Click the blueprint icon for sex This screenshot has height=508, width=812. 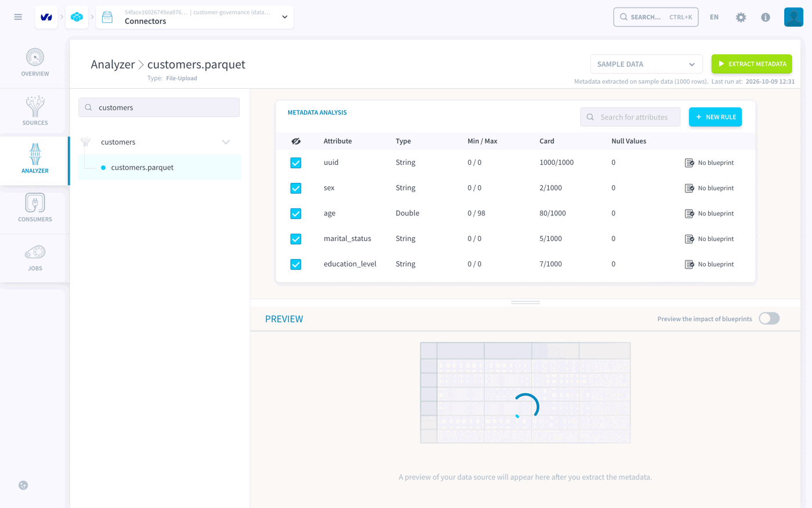689,188
